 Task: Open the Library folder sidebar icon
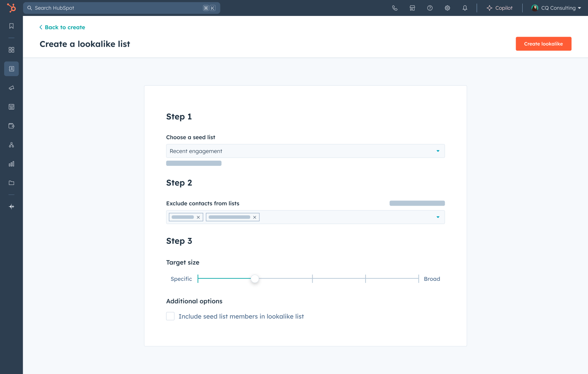click(11, 183)
